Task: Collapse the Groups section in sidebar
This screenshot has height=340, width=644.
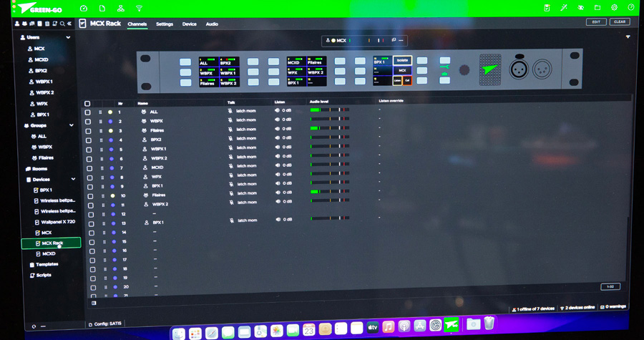Action: pos(72,125)
